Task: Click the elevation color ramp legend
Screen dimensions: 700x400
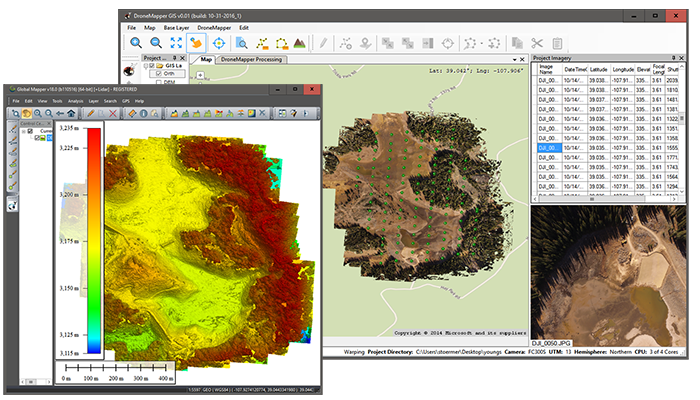Action: pos(94,241)
